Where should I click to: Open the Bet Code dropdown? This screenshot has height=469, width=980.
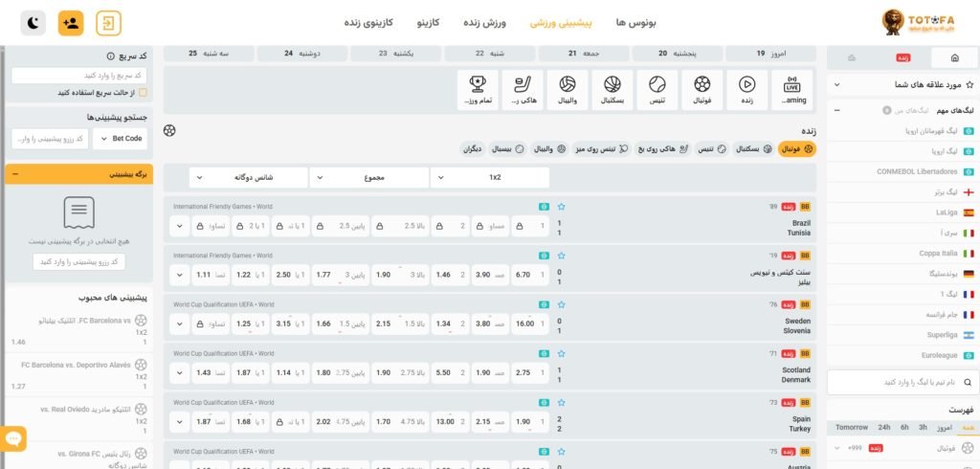tap(120, 139)
